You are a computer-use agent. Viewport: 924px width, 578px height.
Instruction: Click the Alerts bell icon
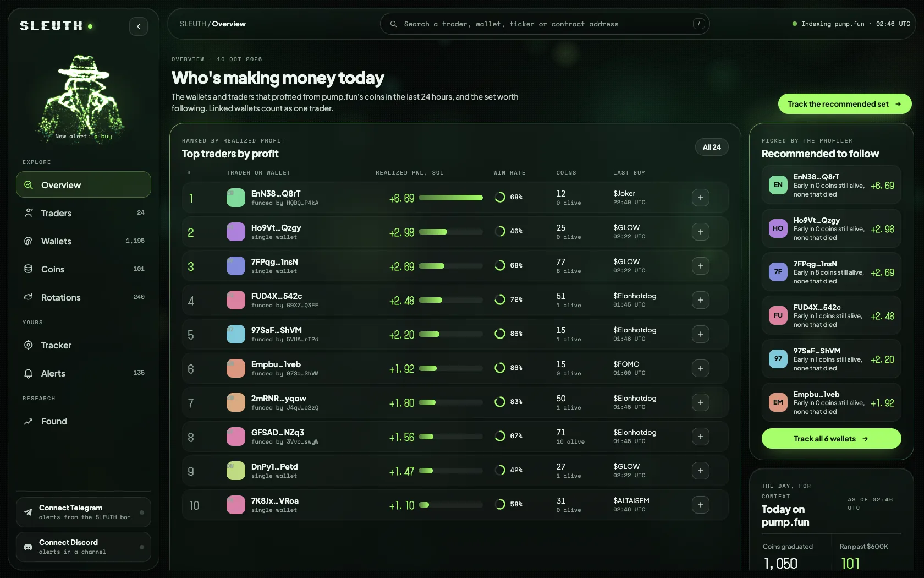(x=29, y=373)
